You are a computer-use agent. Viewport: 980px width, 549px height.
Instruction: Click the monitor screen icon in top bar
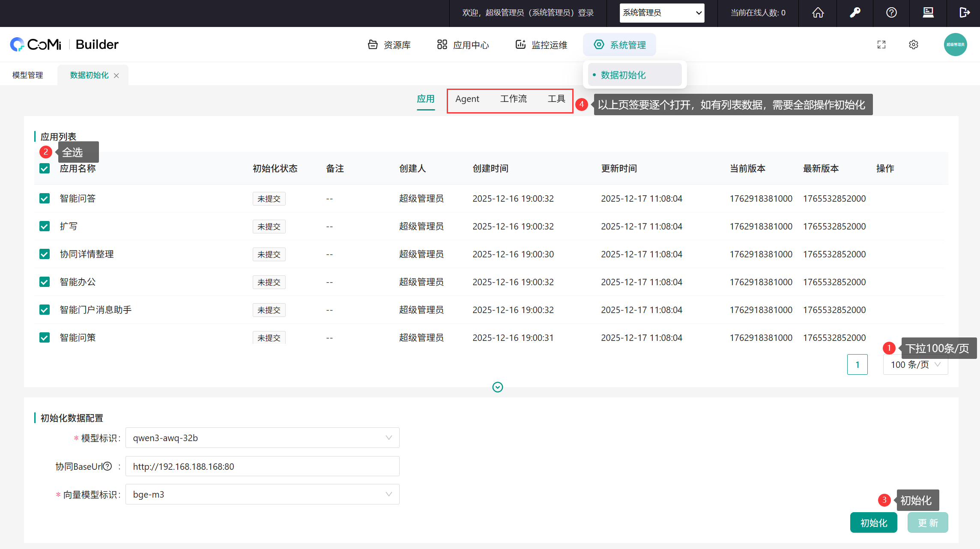tap(928, 13)
